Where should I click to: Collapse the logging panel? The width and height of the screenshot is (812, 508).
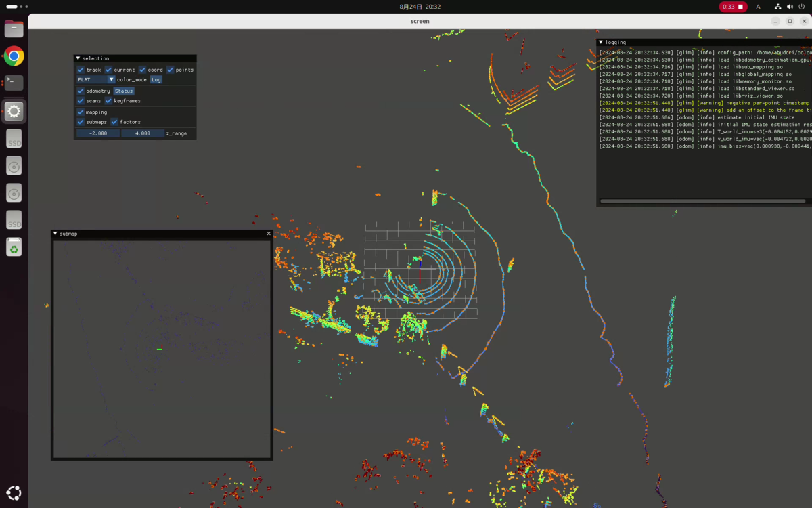[x=601, y=42]
